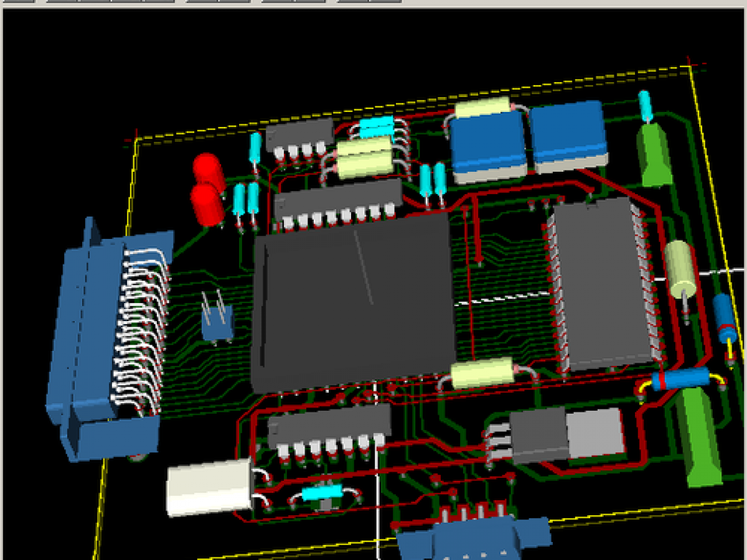This screenshot has width=747, height=560.
Task: Click the blue diode with red band
Action: tap(680, 379)
